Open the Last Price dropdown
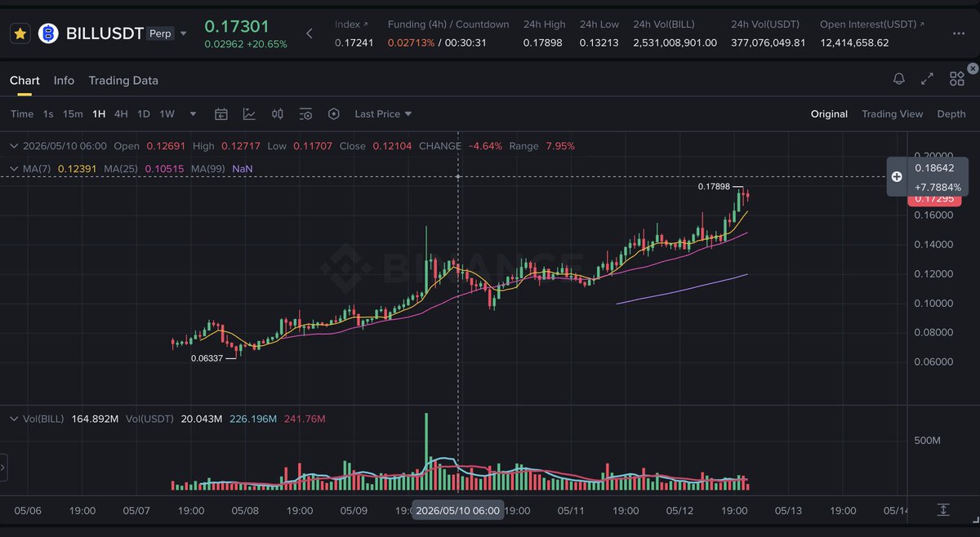This screenshot has width=980, height=537. (383, 113)
